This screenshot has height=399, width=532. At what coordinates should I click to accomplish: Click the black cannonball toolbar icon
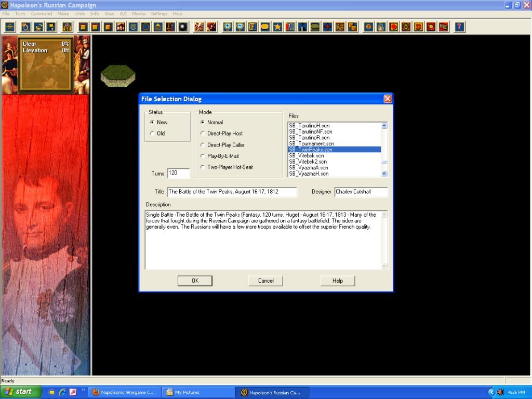pos(183,27)
